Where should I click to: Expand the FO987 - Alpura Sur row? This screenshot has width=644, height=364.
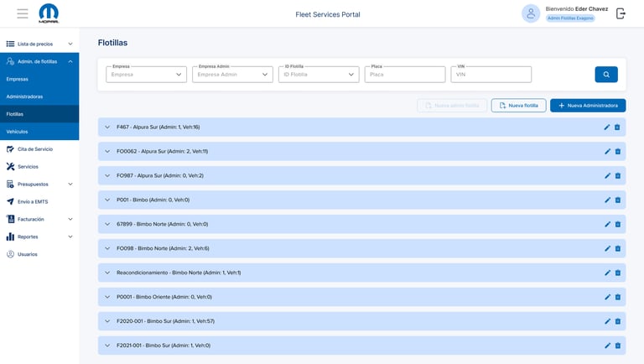point(107,176)
